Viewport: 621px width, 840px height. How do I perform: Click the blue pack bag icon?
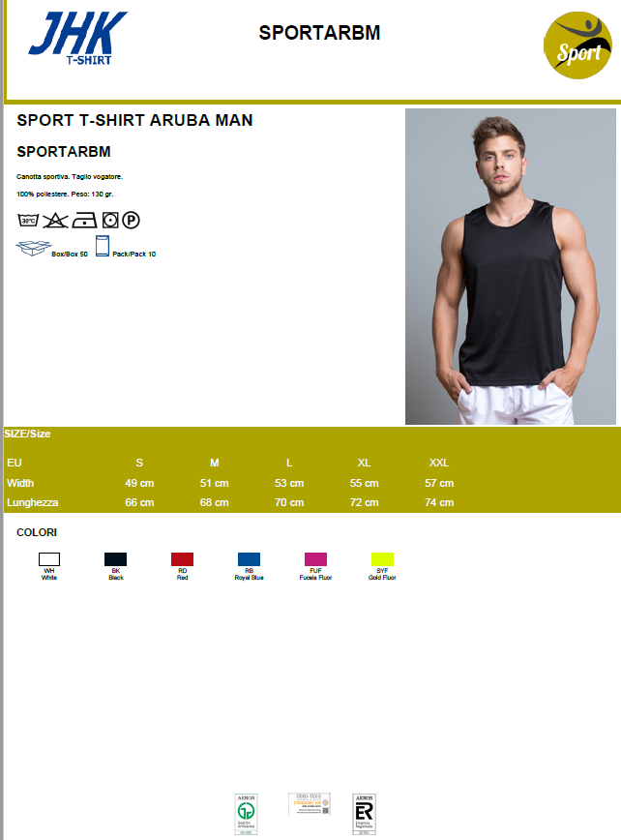(x=103, y=246)
